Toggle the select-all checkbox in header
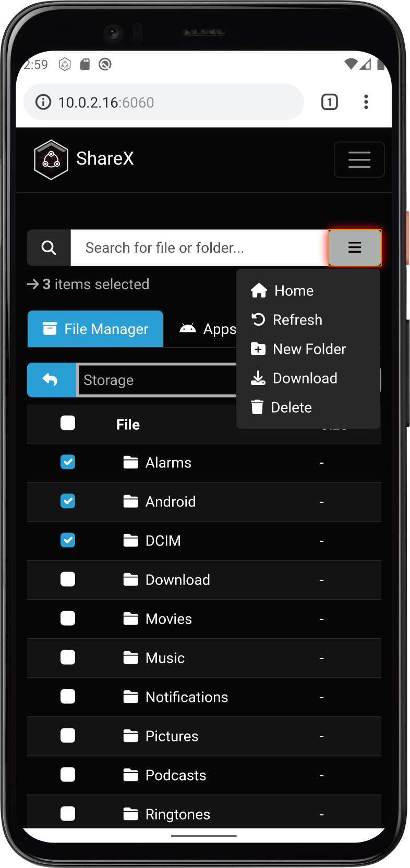 coord(68,423)
